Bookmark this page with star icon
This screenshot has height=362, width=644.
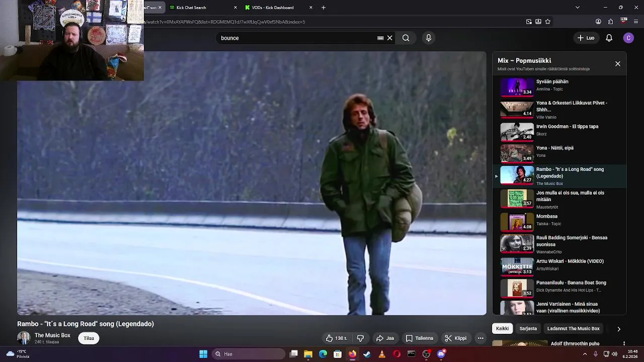(547, 22)
